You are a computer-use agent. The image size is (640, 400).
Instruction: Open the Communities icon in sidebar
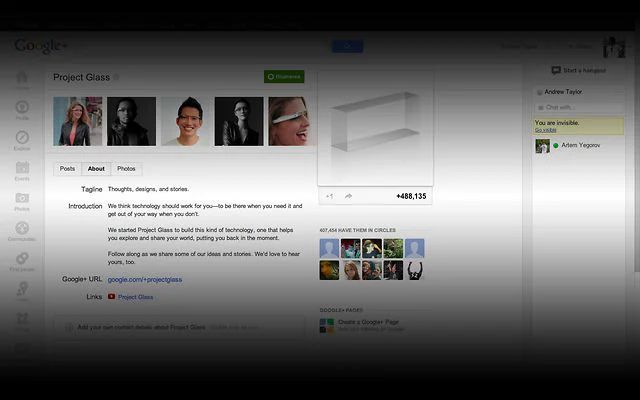tap(22, 228)
